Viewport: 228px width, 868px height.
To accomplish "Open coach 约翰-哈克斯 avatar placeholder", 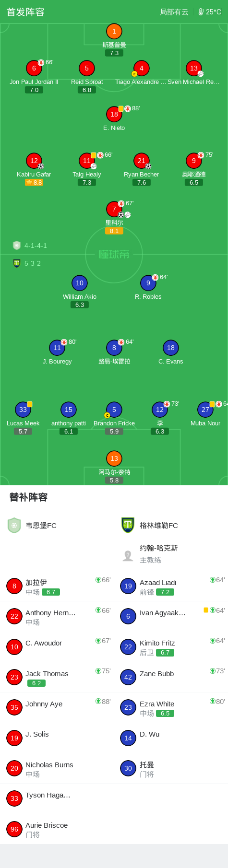I will point(128,555).
